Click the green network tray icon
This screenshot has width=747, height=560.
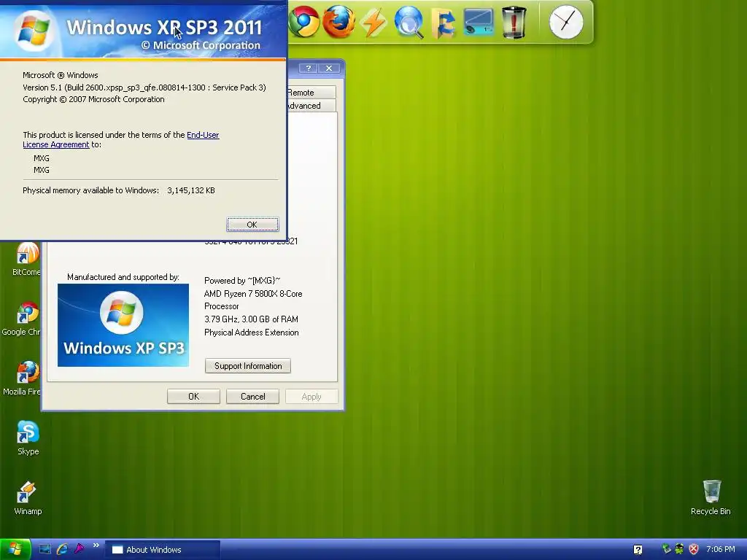667,549
